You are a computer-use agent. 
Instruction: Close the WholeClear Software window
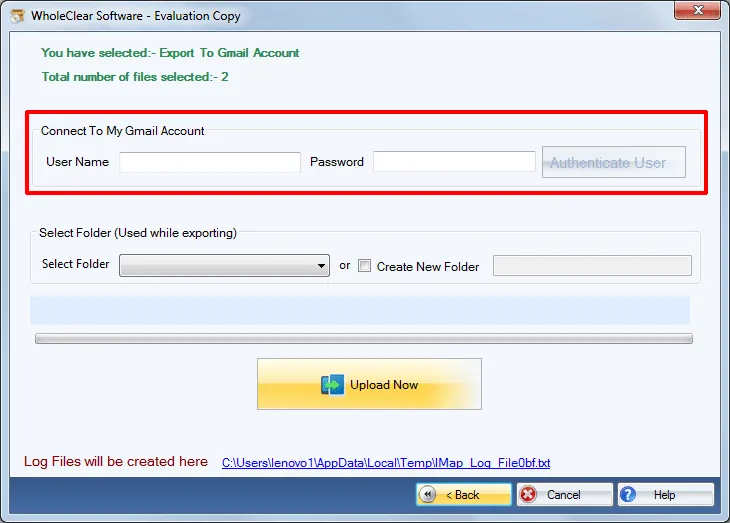[697, 10]
